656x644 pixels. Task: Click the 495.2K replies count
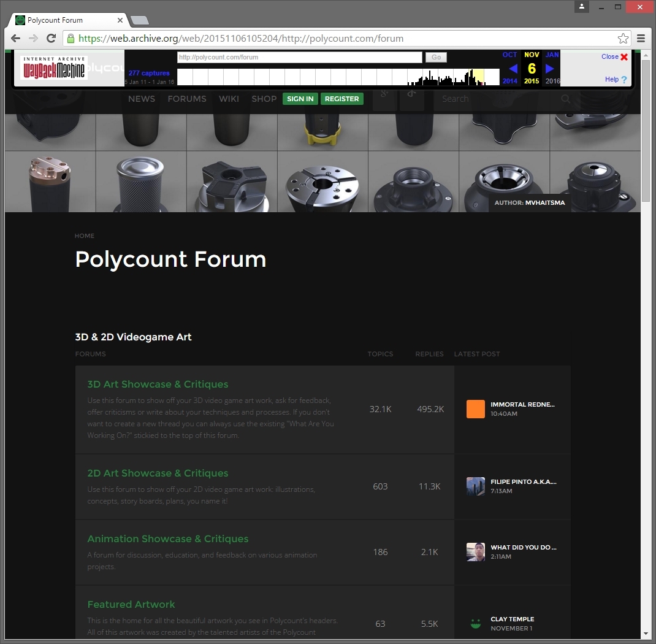point(430,409)
